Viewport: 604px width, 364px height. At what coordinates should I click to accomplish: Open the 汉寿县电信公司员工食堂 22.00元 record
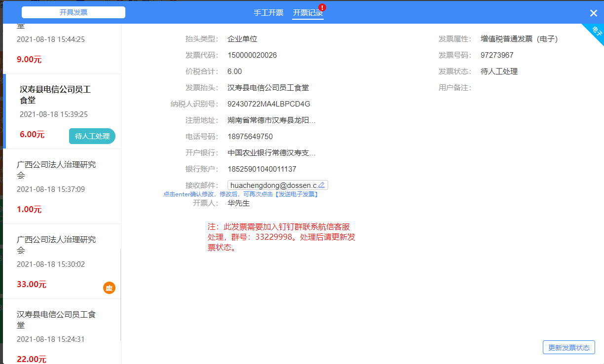click(62, 331)
